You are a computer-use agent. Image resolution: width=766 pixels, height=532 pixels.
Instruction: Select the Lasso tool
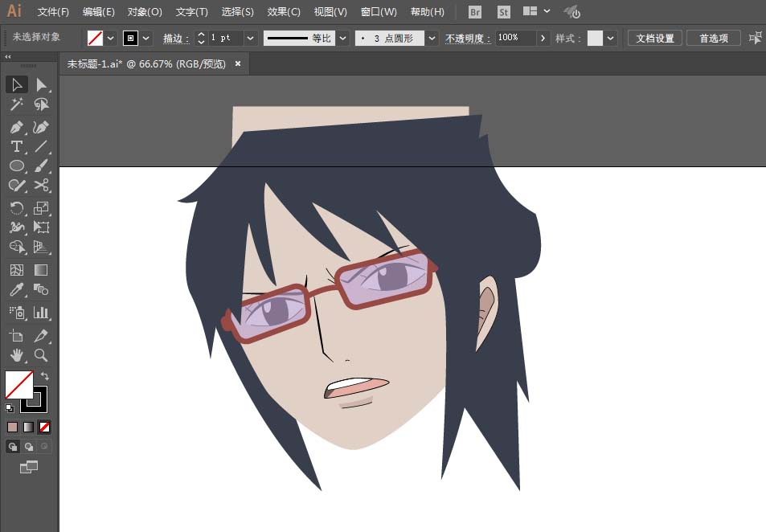pyautogui.click(x=41, y=104)
